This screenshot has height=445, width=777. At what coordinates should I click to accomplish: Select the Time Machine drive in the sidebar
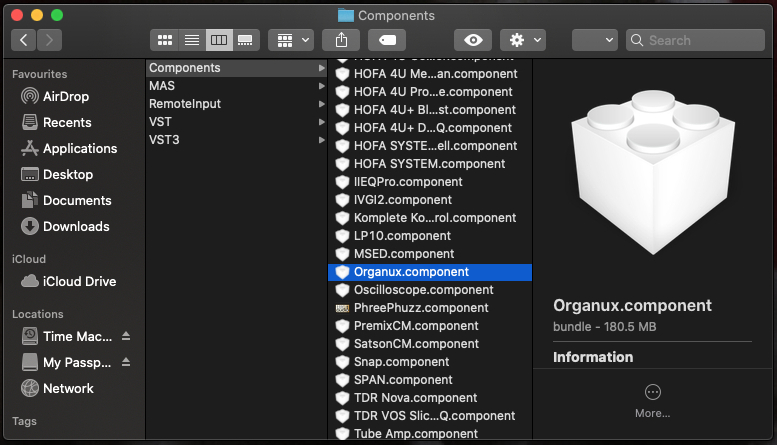(67, 336)
